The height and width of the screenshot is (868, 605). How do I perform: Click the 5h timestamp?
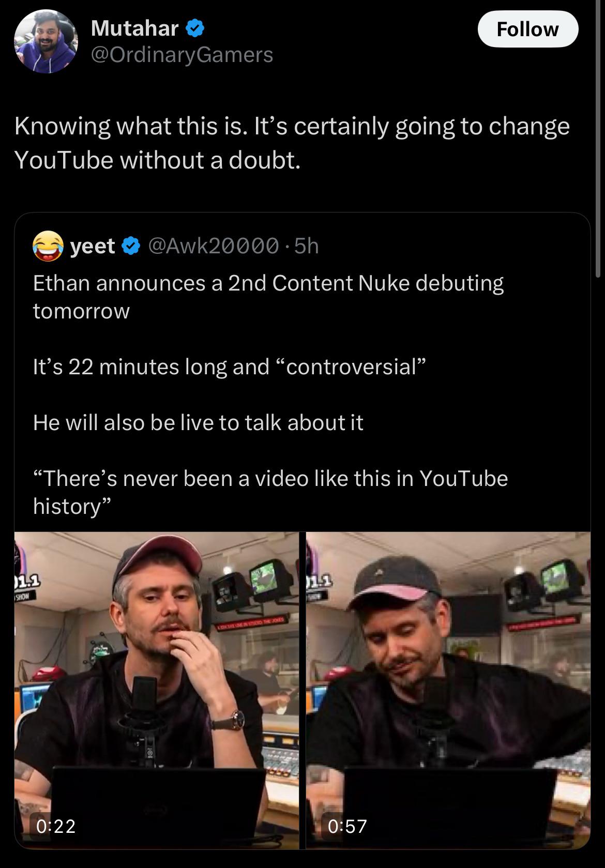coord(306,246)
